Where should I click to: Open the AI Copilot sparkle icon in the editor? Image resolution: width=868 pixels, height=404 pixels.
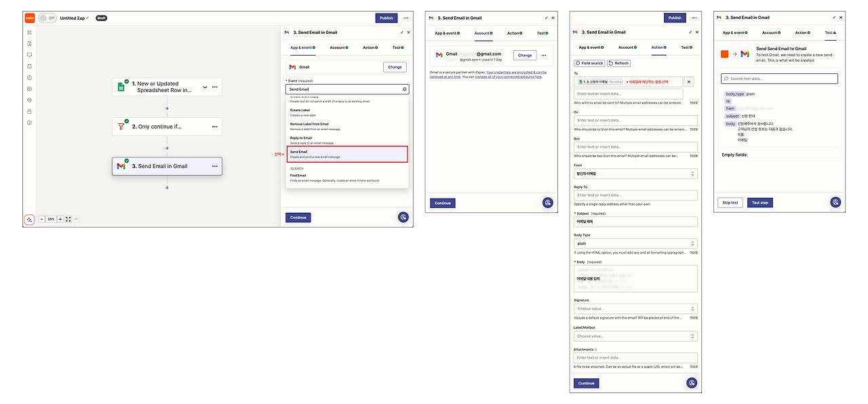click(29, 220)
